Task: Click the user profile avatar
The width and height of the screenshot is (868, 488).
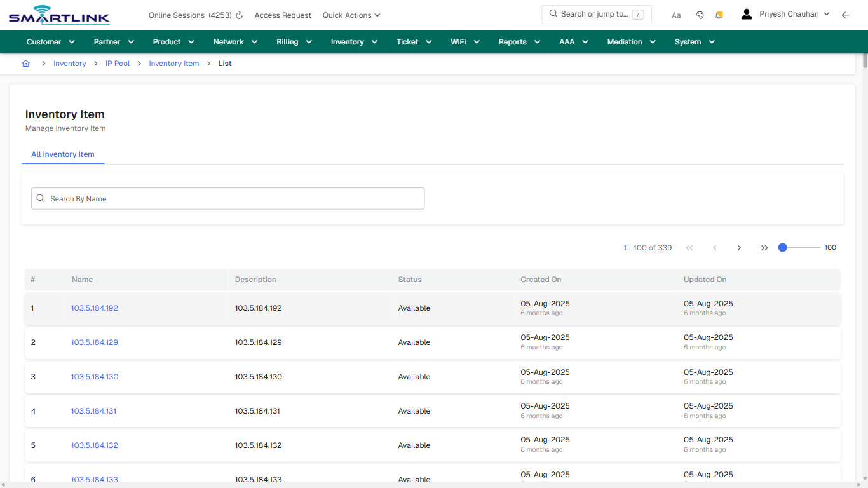Action: pyautogui.click(x=746, y=13)
